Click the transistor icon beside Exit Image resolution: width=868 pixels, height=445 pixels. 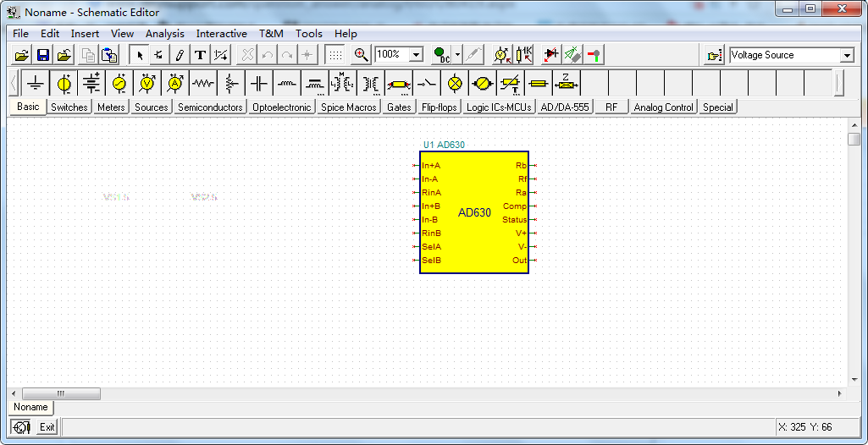[22, 426]
